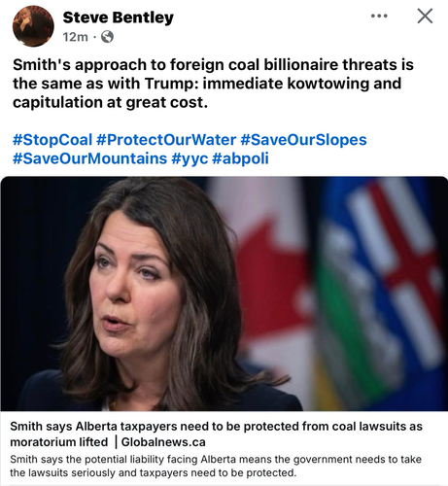Open the #abpoli hashtag
The width and height of the screenshot is (448, 486).
click(x=240, y=158)
